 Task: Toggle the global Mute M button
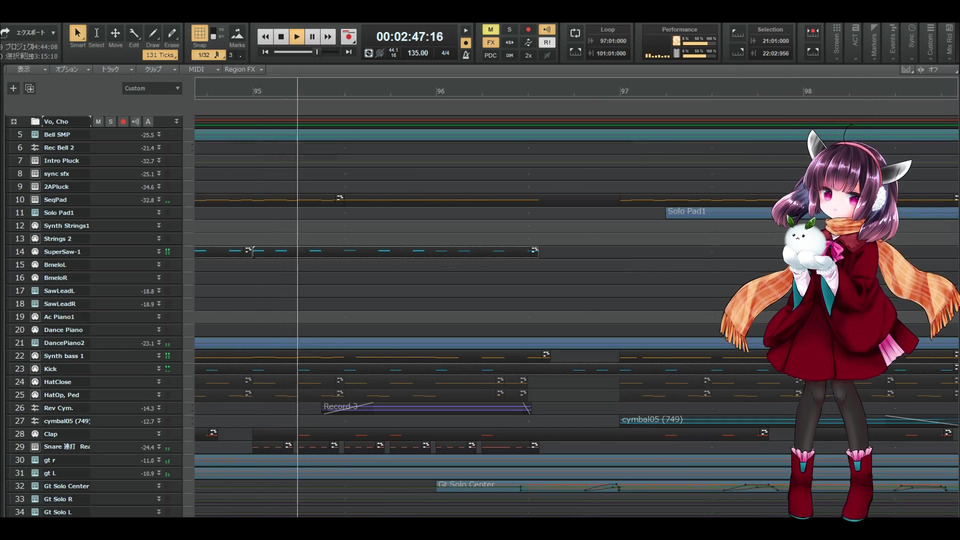(490, 29)
